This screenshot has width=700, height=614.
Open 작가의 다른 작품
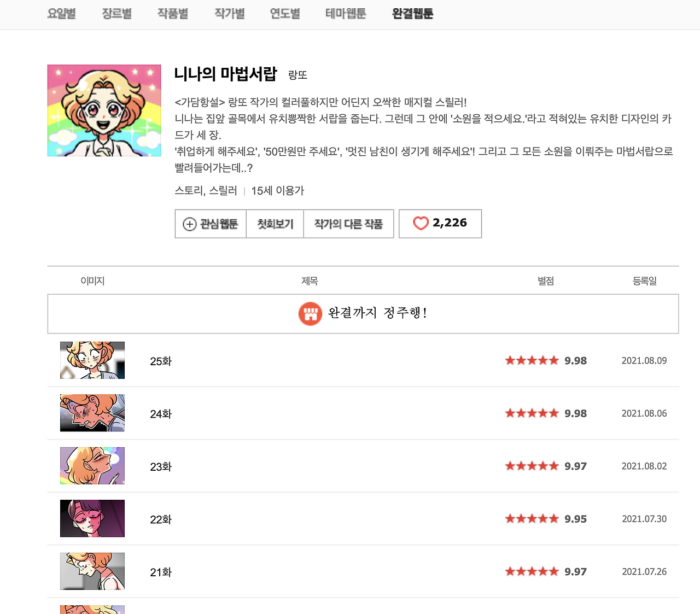[348, 224]
